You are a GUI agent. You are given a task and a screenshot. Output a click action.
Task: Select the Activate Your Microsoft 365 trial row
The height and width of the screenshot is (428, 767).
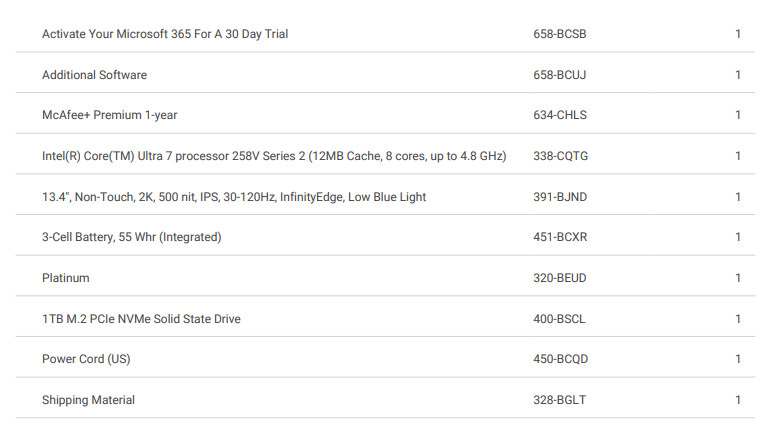pyautogui.click(x=385, y=34)
